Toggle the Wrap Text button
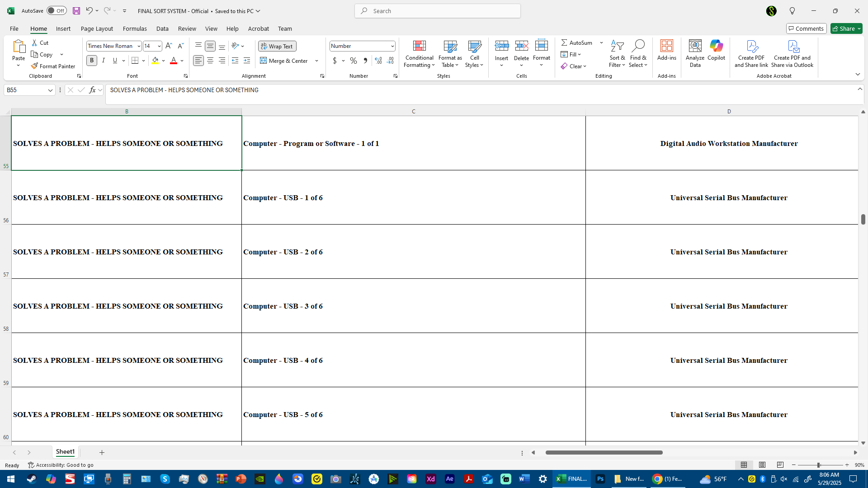This screenshot has width=868, height=488. click(x=277, y=46)
